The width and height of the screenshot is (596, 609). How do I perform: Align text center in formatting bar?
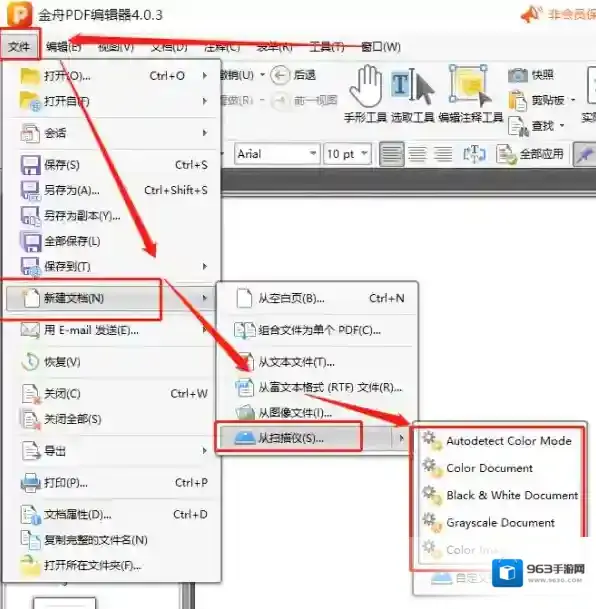417,154
